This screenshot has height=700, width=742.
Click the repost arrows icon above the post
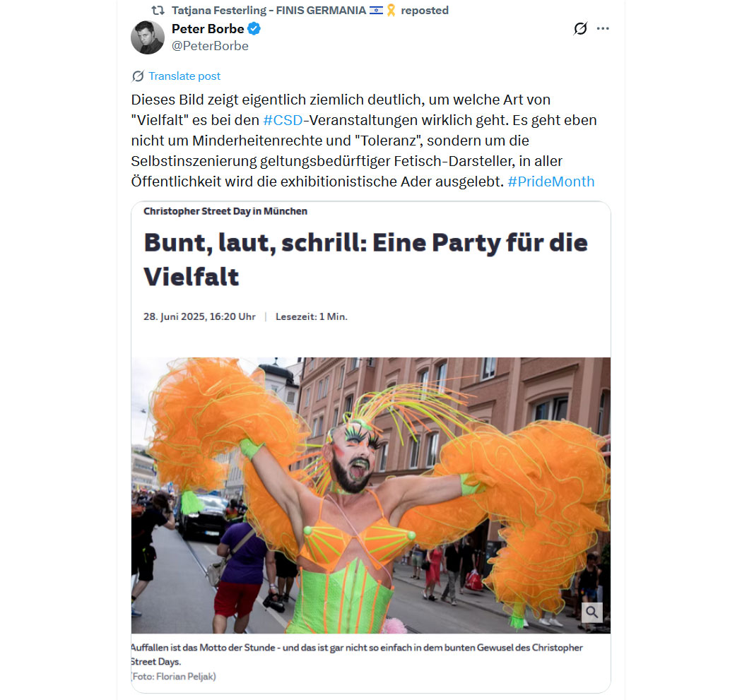(x=158, y=10)
